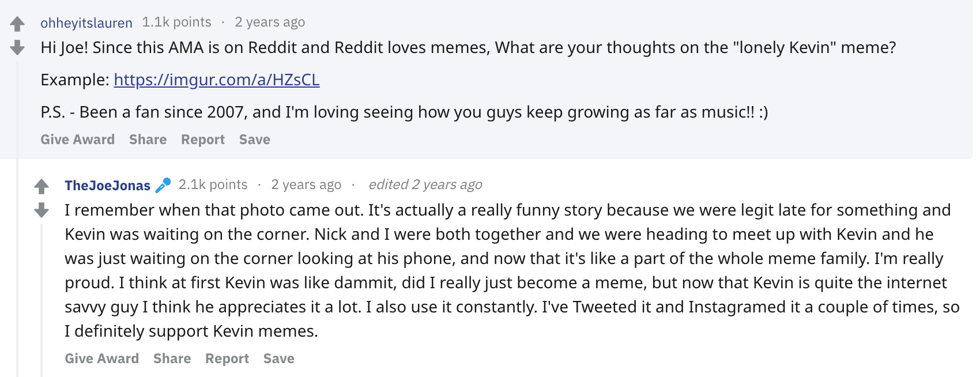
Task: Share ohheyitslauren's comment
Action: coord(148,139)
